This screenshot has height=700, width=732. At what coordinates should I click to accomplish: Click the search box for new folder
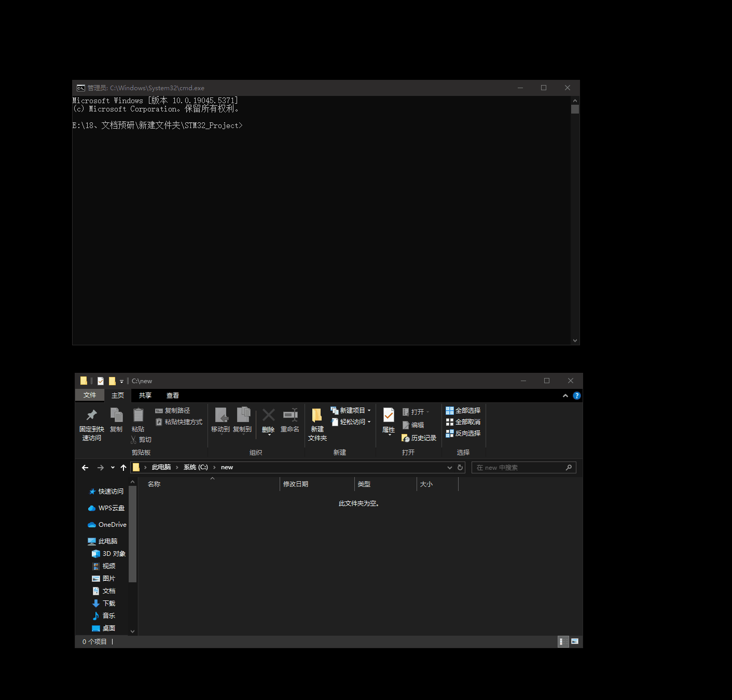point(519,468)
